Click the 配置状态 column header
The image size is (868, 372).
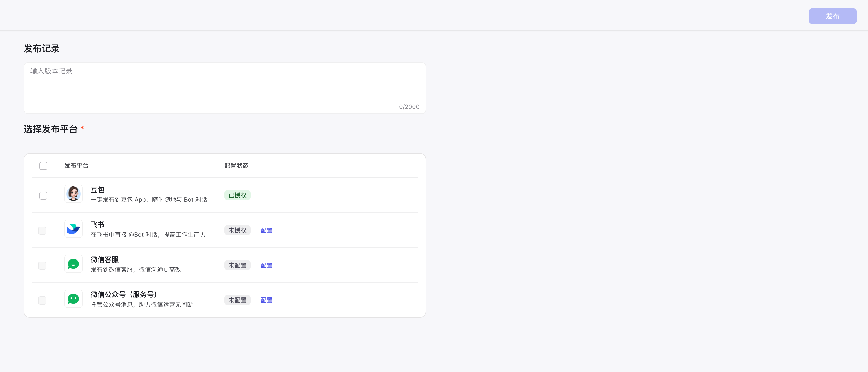coord(236,166)
